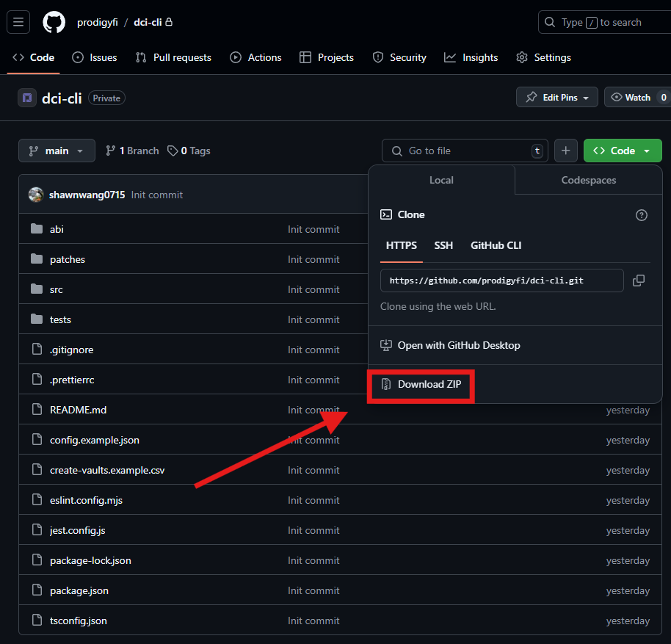Select the GitHub CLI clone option
671x644 pixels.
(496, 245)
